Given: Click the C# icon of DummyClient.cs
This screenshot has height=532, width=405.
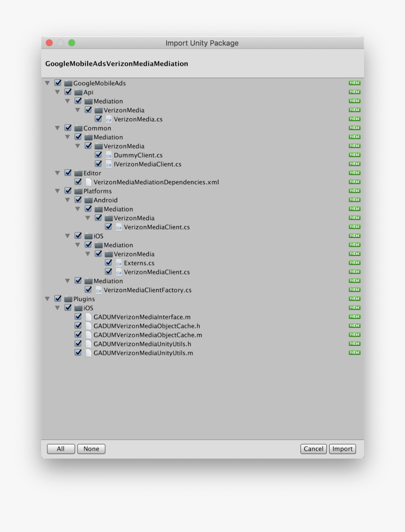Looking at the screenshot, I should 108,155.
